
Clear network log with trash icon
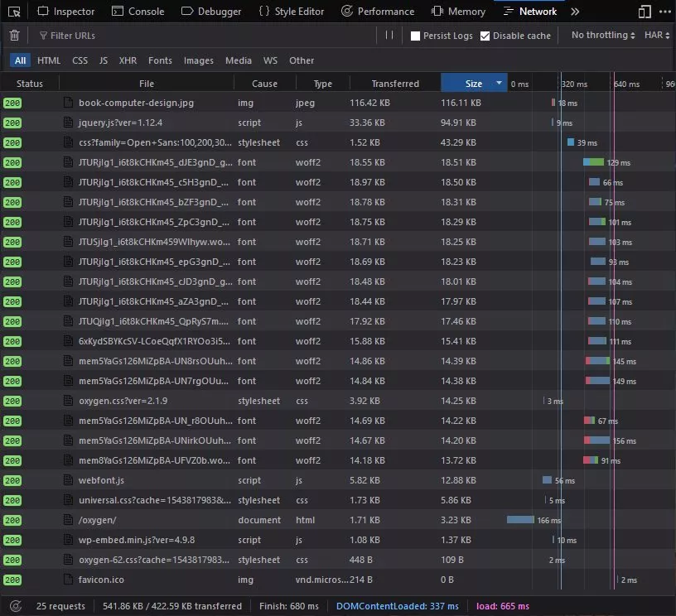tap(14, 36)
